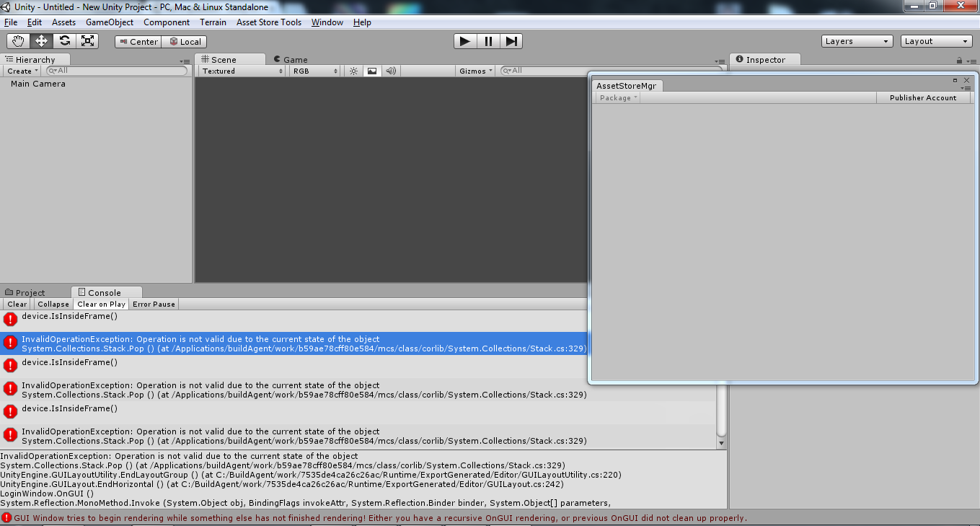
Task: Select the AssetStoreMgr tab
Action: click(626, 85)
